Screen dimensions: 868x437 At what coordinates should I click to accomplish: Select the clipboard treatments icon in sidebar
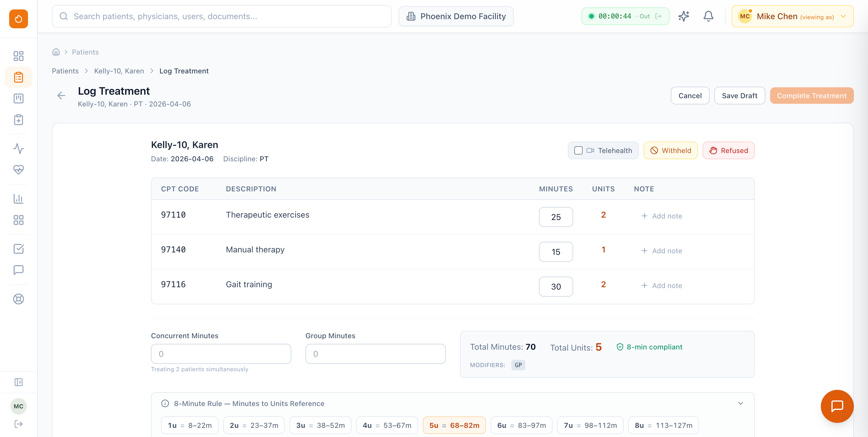(x=19, y=77)
